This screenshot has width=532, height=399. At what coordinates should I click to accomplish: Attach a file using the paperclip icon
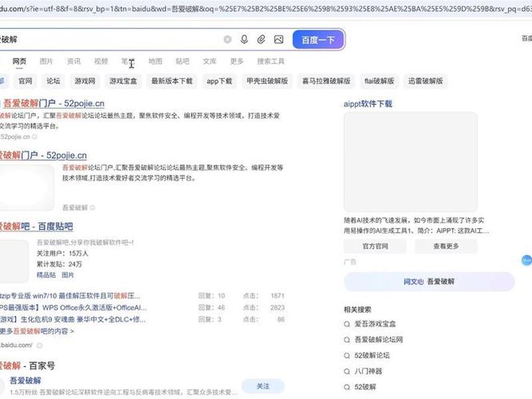tap(261, 40)
